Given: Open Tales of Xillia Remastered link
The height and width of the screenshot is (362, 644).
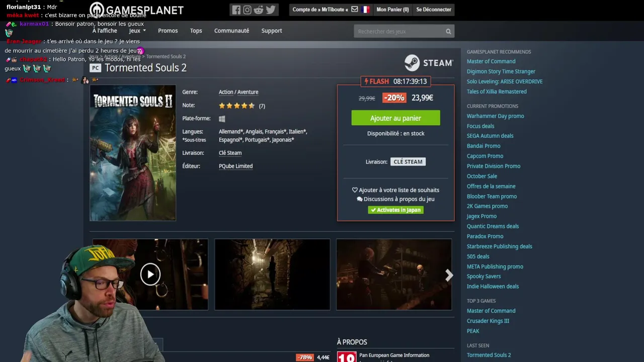Looking at the screenshot, I should (x=497, y=92).
